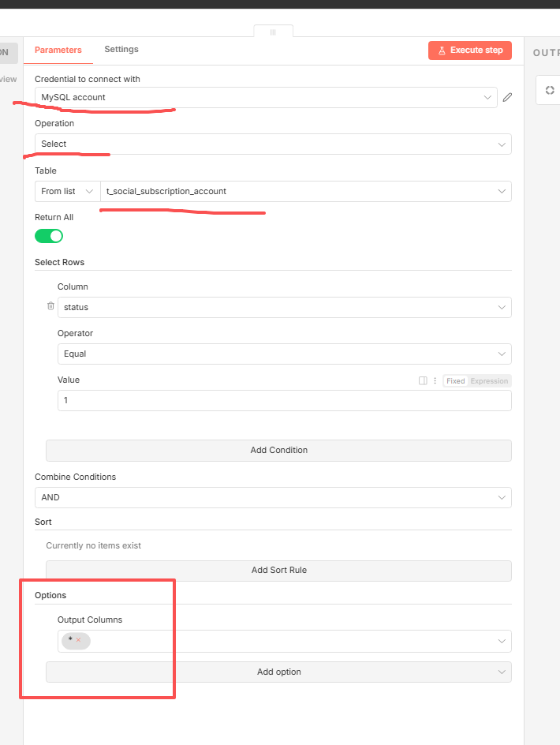The width and height of the screenshot is (560, 745).
Task: Click the Add Condition button
Action: pos(278,450)
